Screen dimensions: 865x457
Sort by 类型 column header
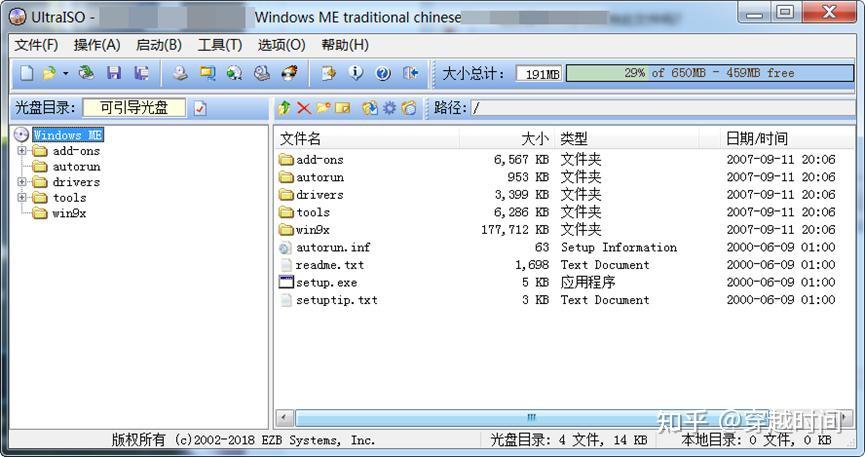[627, 139]
